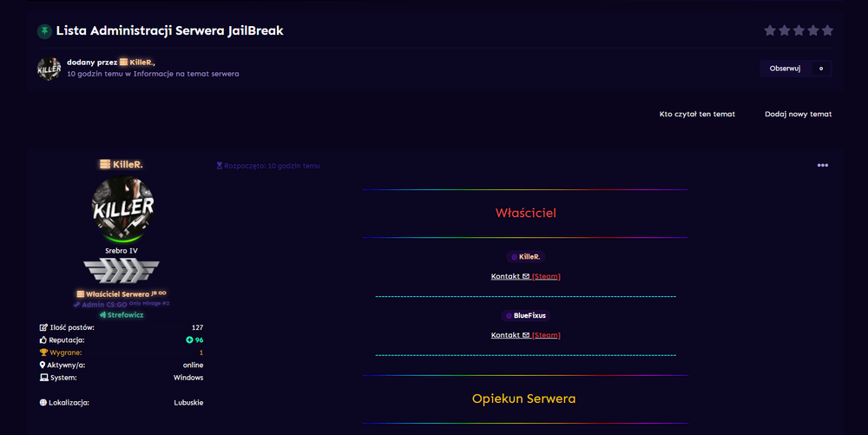Click the hourglass icon beside Rozpoczęto
The image size is (868, 435).
(x=220, y=166)
